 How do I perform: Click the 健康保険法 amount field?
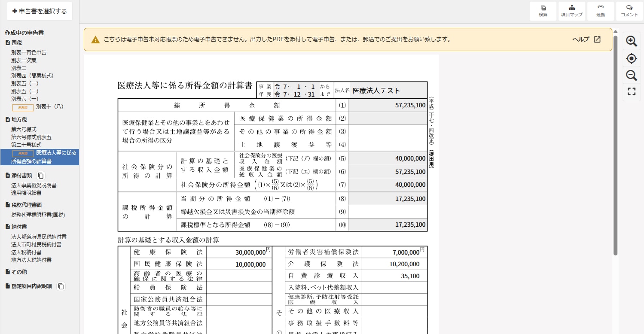(x=239, y=252)
